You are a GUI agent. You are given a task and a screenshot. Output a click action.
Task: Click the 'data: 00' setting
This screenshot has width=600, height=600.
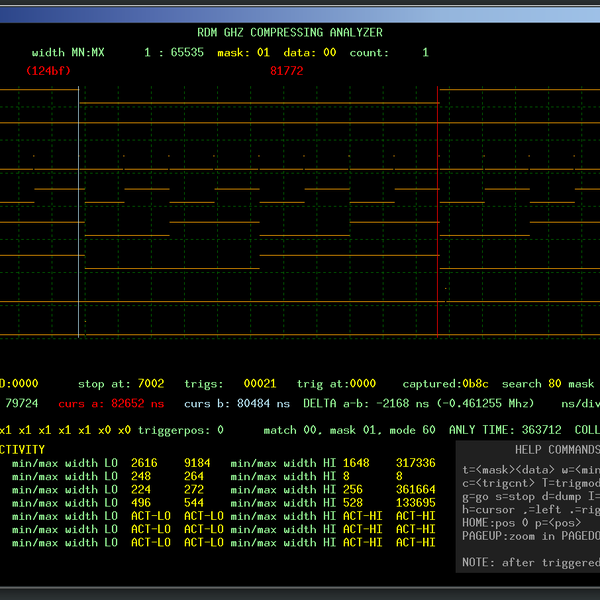pyautogui.click(x=310, y=52)
